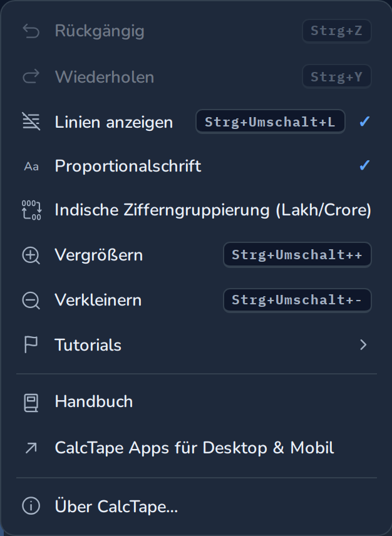The image size is (392, 536).
Task: Click the flag icon next to Tutorials
Action: pos(31,344)
